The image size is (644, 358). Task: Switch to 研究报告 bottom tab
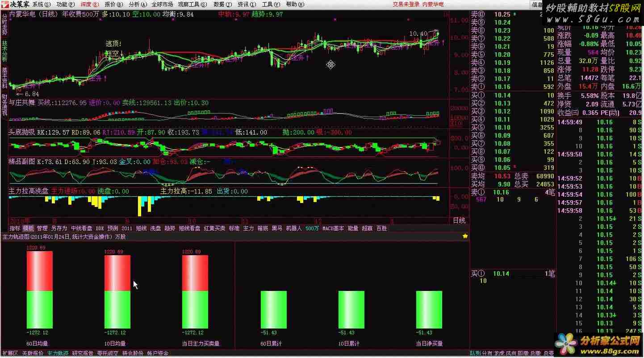pos(83,354)
